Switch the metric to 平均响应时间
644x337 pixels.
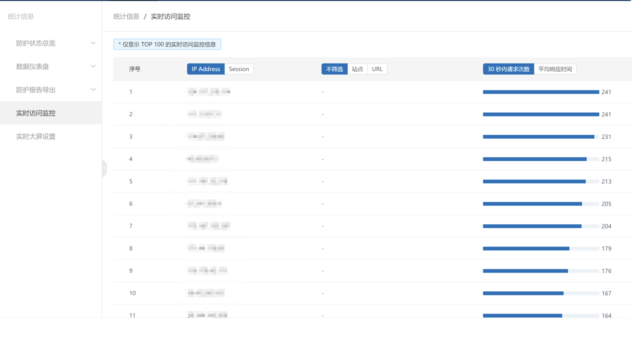tap(555, 69)
